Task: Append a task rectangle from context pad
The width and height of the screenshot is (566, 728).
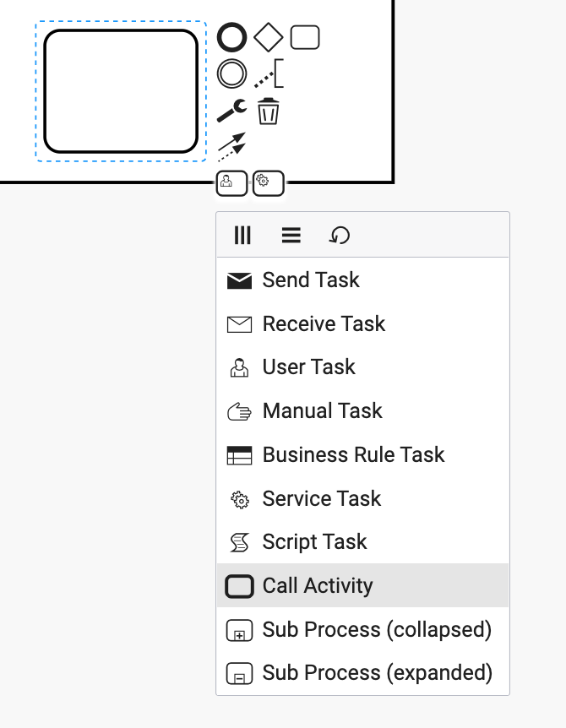Action: [x=305, y=37]
